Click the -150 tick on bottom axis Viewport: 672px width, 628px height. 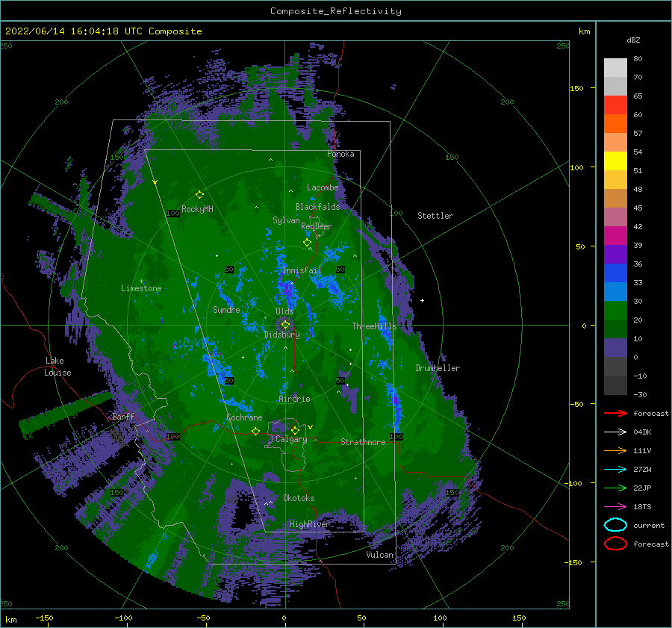[x=44, y=618]
